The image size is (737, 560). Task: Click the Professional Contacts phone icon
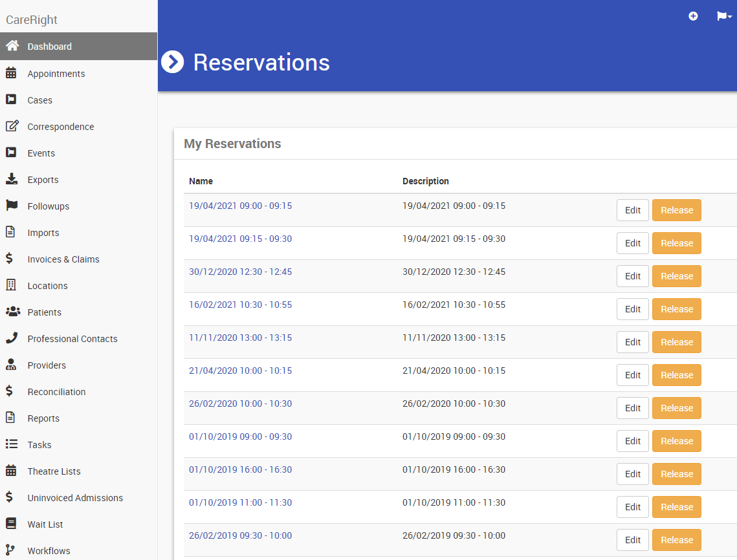coord(12,338)
